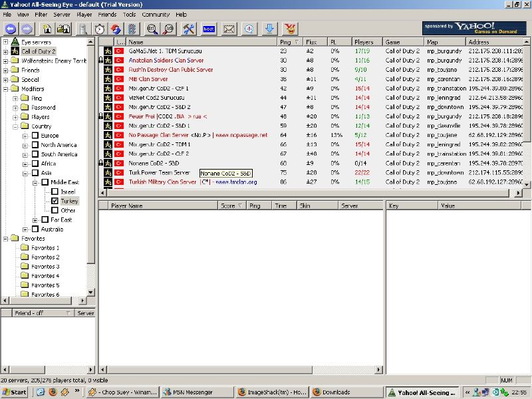Check the Other filter under Middle East
This screenshot has height=399, width=532.
click(x=55, y=210)
